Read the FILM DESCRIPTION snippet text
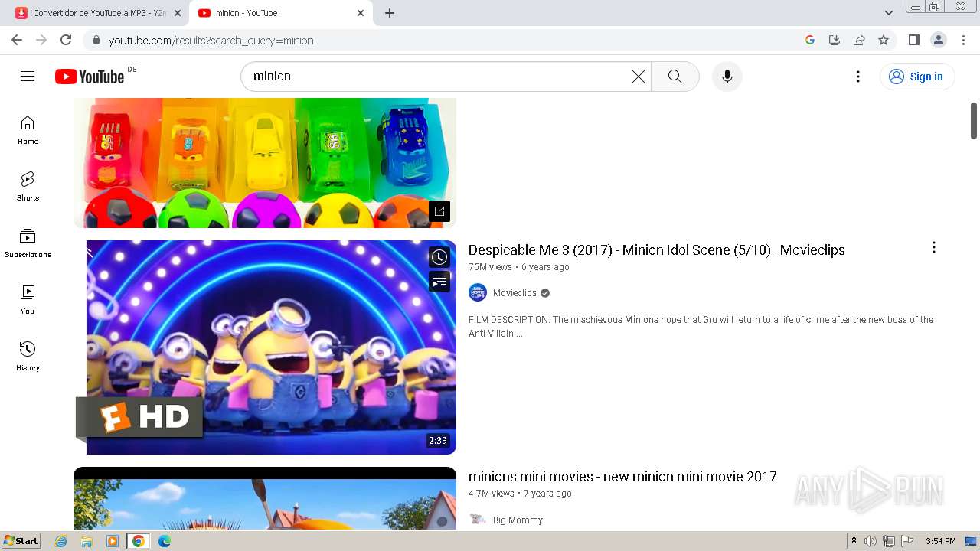 tap(701, 327)
